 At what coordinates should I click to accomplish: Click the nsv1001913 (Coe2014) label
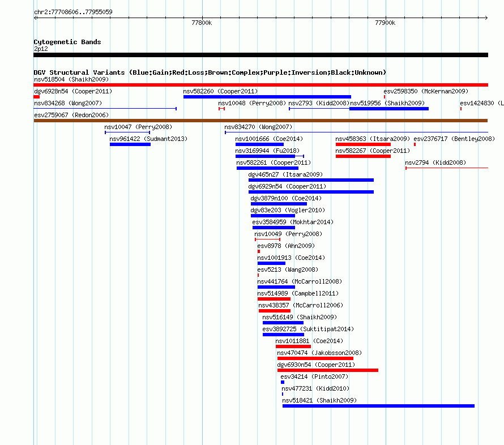[x=291, y=258]
